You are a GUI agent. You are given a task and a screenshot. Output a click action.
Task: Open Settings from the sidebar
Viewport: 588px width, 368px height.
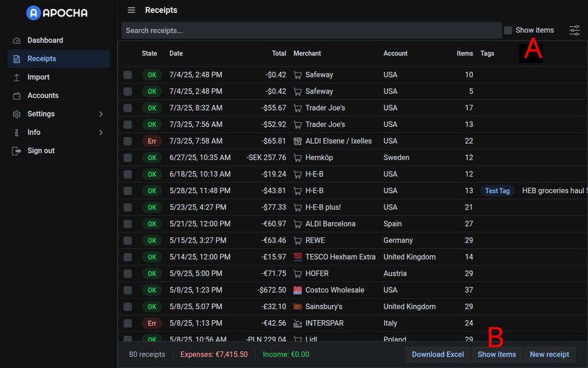58,114
